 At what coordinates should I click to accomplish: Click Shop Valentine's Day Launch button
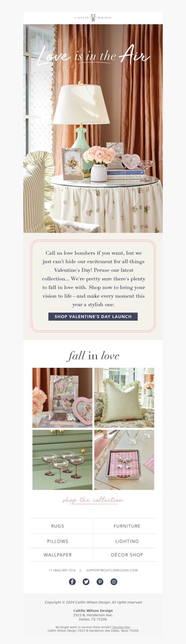[x=93, y=317]
